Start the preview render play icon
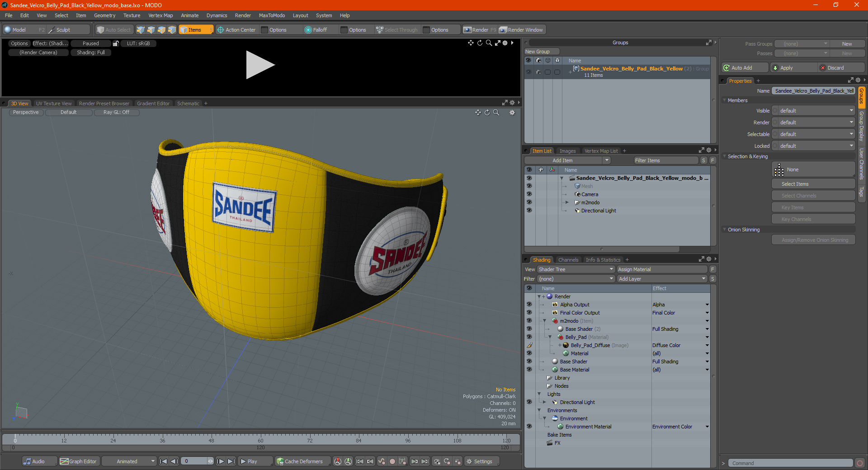 [260, 65]
